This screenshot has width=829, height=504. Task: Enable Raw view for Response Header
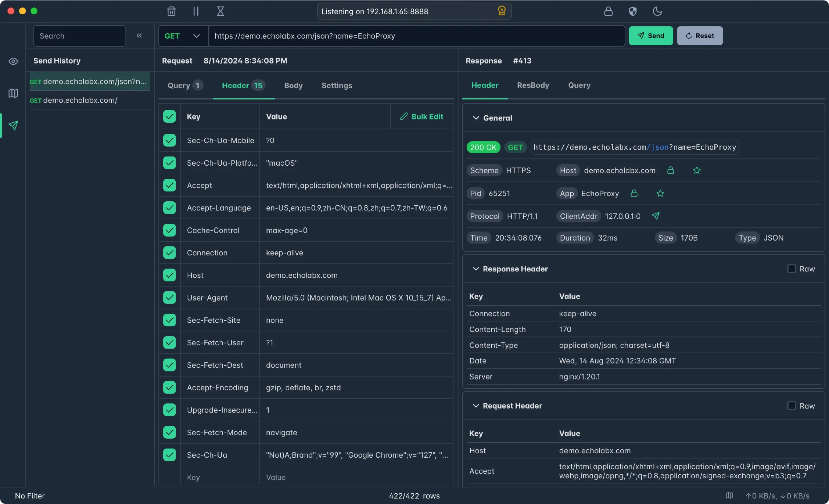tap(792, 269)
